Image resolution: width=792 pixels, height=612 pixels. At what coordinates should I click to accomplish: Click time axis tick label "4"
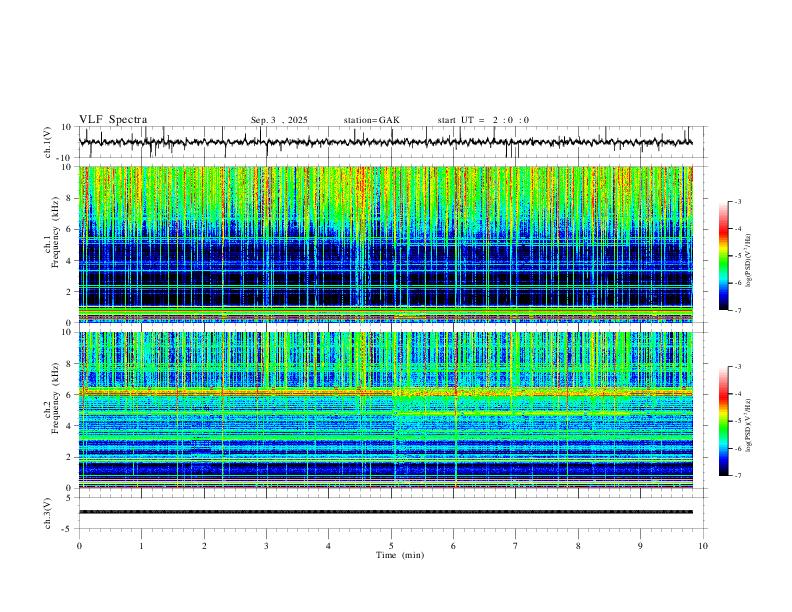pos(328,546)
